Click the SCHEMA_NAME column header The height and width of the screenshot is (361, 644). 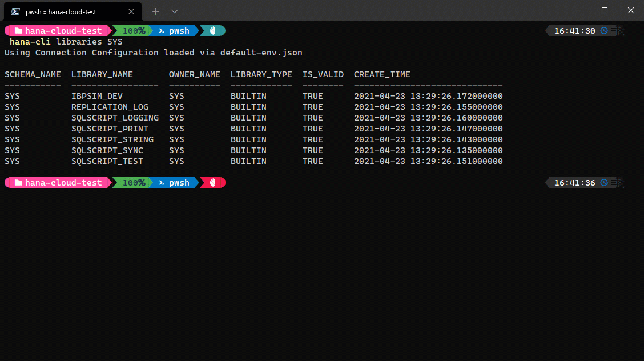[33, 74]
